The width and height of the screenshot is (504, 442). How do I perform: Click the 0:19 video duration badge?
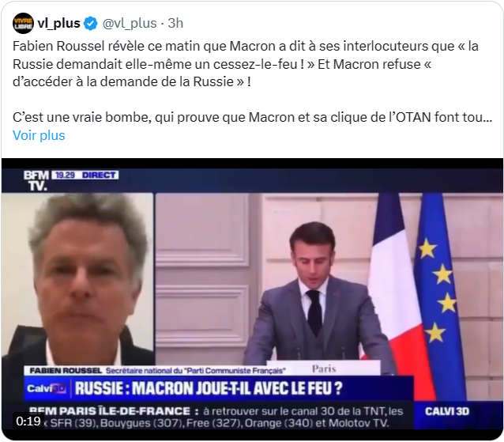28,421
